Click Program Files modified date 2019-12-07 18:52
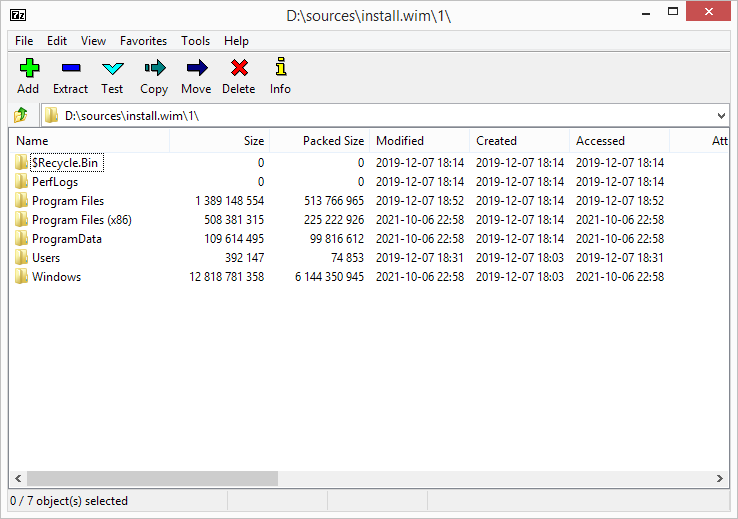Image resolution: width=738 pixels, height=519 pixels. pyautogui.click(x=420, y=201)
